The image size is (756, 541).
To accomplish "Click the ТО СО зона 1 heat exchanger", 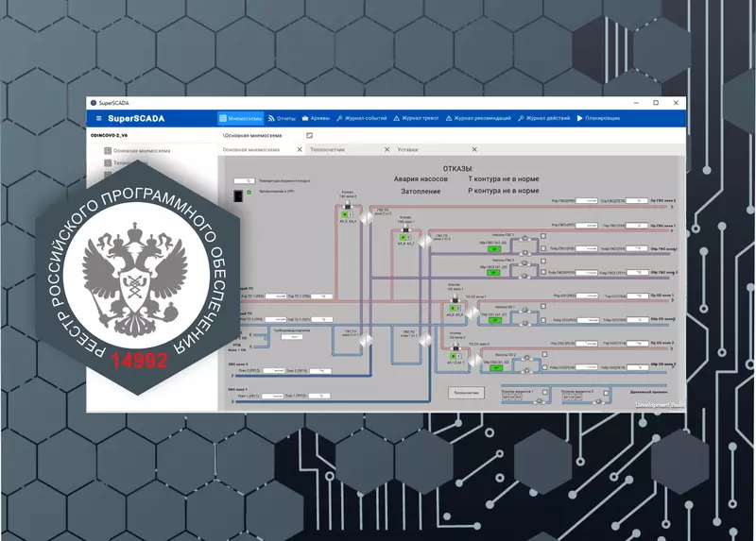I will pos(472,313).
